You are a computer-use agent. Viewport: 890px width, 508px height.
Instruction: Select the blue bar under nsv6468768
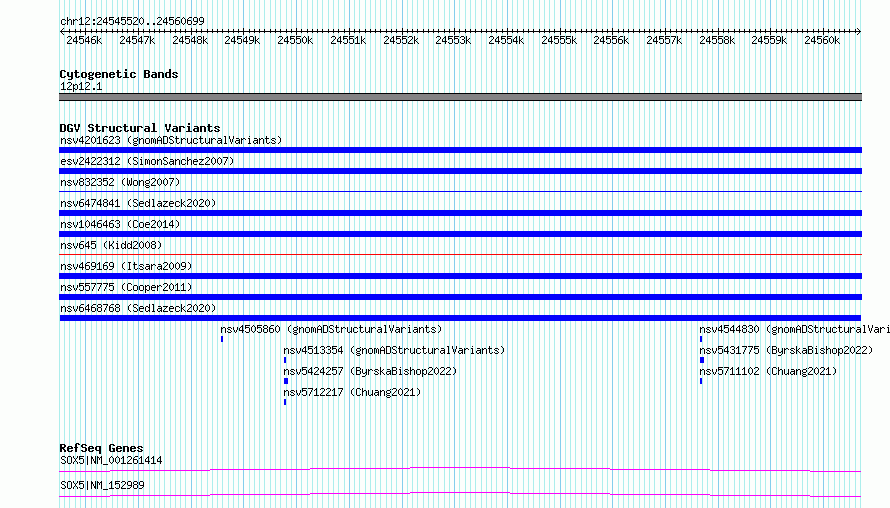tap(460, 318)
